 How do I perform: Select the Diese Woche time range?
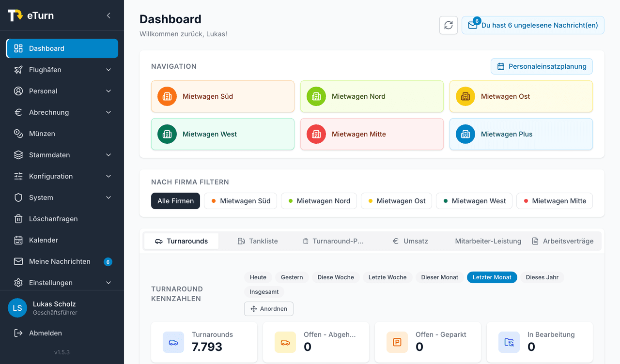tap(336, 277)
